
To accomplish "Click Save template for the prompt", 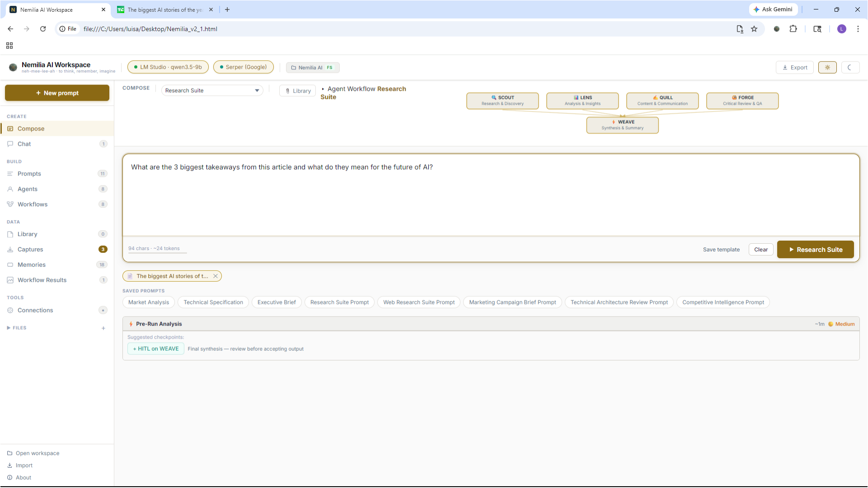I will [721, 249].
